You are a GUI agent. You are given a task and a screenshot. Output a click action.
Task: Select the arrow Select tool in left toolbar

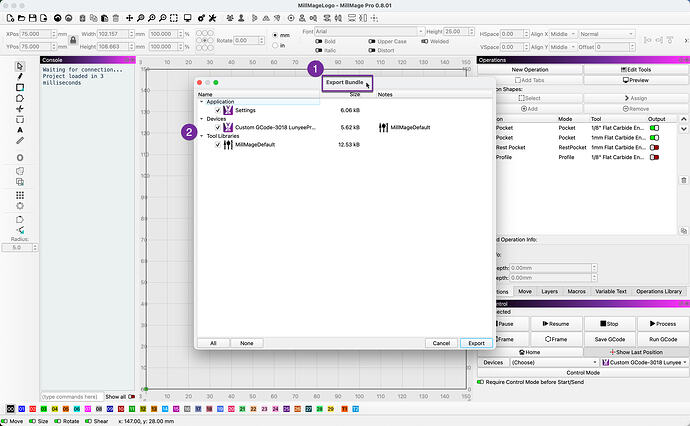pyautogui.click(x=20, y=65)
